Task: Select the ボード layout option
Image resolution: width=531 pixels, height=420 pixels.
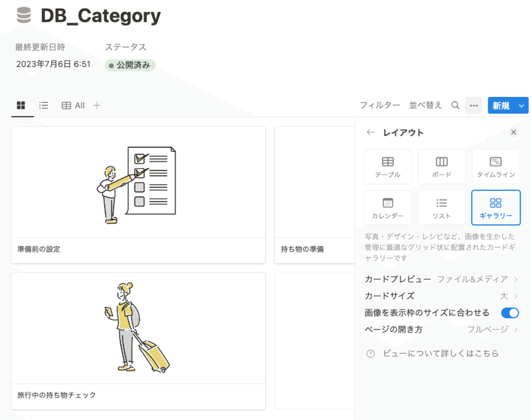Action: tap(442, 167)
